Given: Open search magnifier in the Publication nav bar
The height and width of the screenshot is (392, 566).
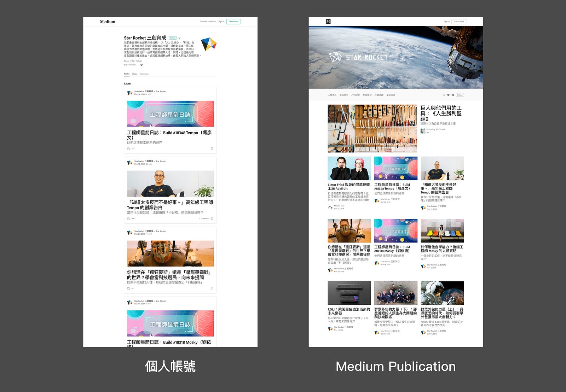Looking at the screenshot, I should (444, 95).
